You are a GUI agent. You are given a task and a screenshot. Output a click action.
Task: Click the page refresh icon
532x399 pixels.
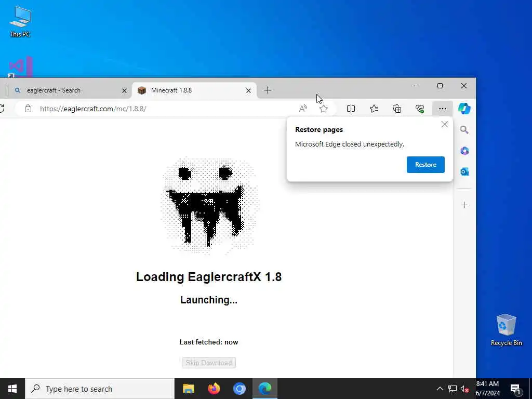2,109
